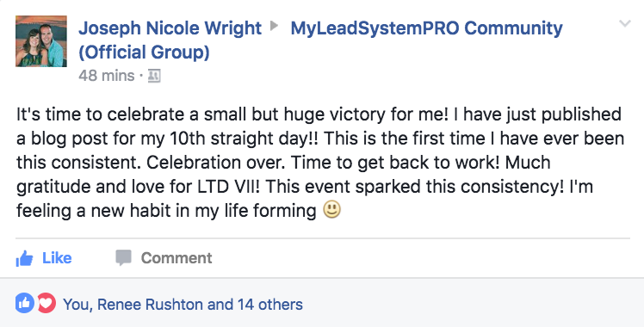Open Renee Rushton's name in reactions
644x327 pixels.
(x=150, y=305)
